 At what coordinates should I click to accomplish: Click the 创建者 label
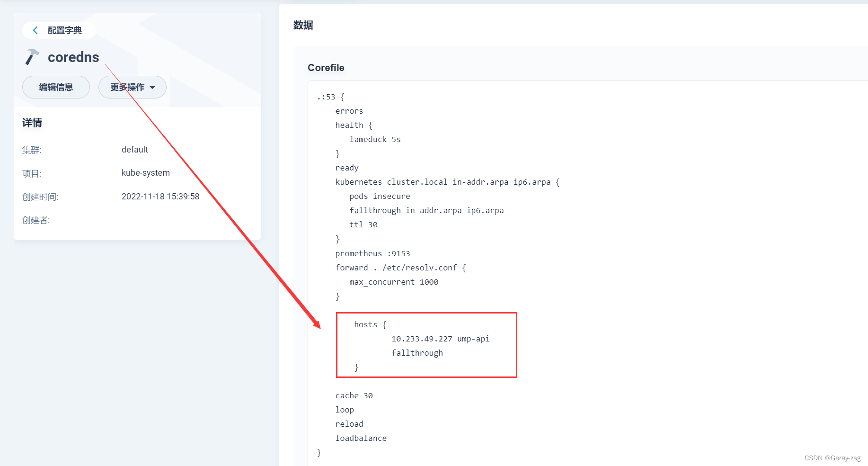coord(36,220)
